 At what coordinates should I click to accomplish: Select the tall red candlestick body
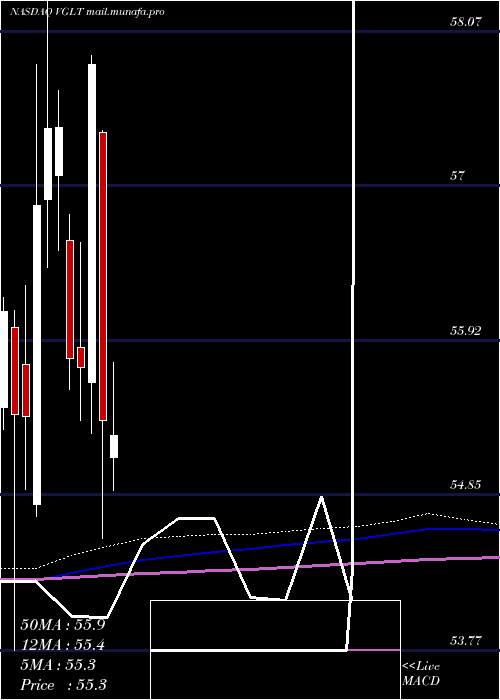click(x=103, y=276)
